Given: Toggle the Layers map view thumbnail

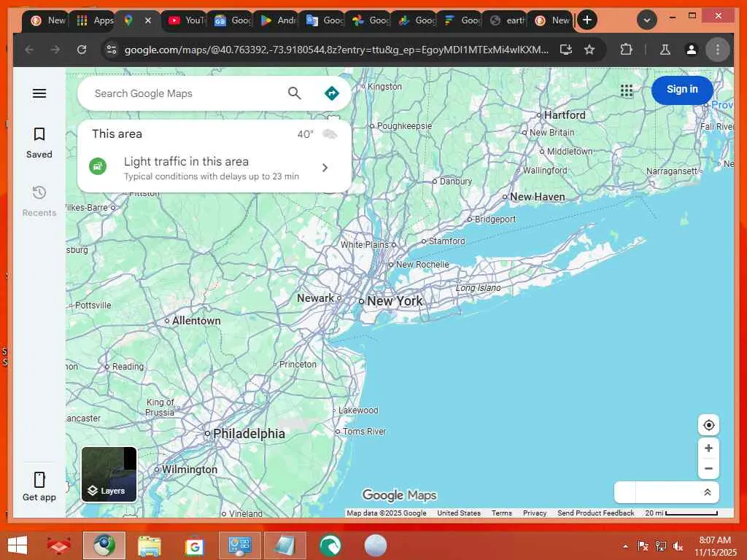Looking at the screenshot, I should point(109,474).
